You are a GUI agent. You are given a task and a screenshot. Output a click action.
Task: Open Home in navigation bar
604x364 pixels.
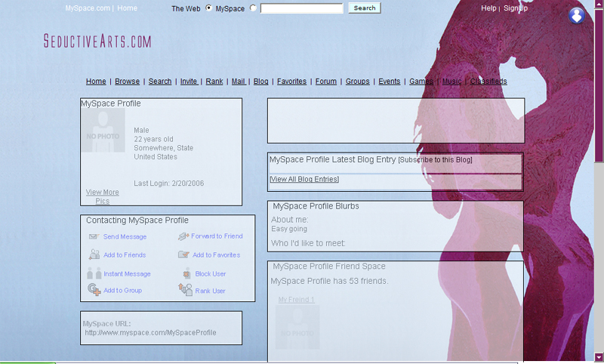(x=96, y=82)
